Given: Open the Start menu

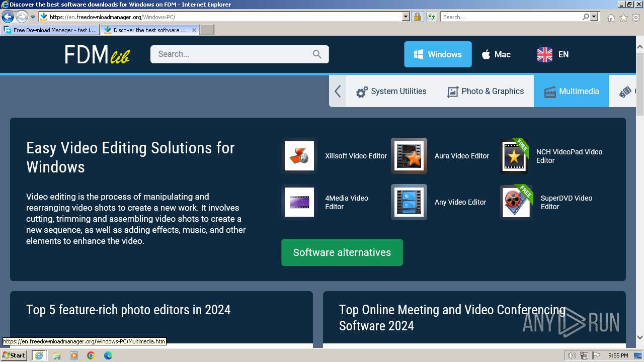Looking at the screenshot, I should point(14,355).
